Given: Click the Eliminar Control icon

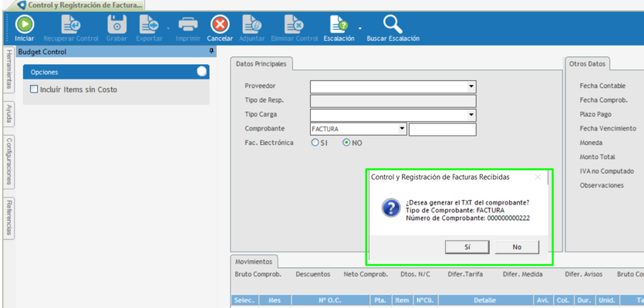Looking at the screenshot, I should pos(294,24).
